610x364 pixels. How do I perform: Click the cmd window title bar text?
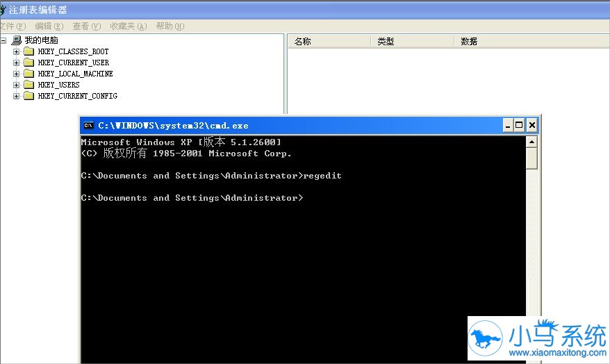pyautogui.click(x=173, y=126)
